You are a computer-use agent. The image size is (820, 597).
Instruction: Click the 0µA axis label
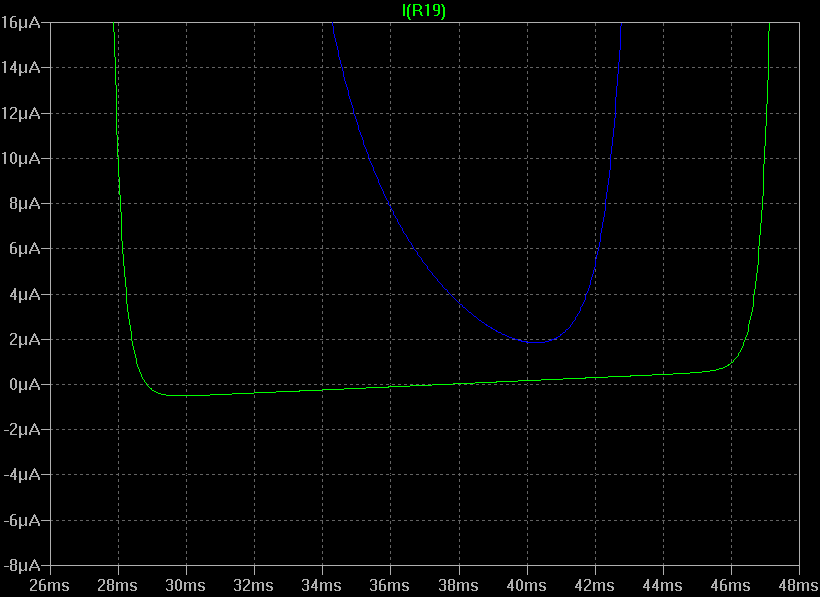[25, 384]
